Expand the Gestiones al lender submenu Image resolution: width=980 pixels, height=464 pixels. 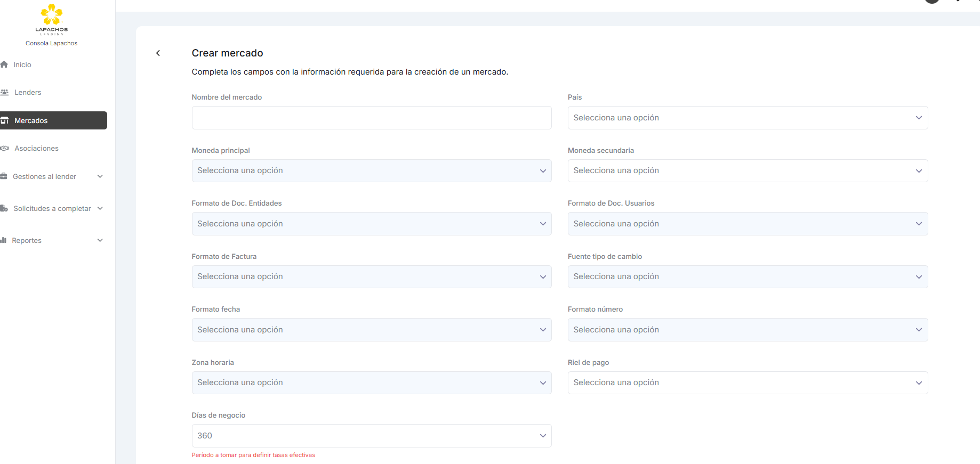click(x=100, y=176)
